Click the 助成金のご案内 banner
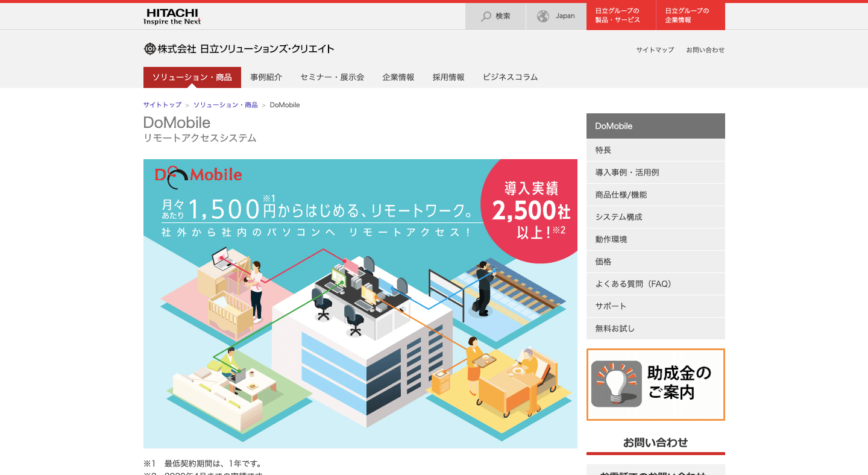This screenshot has width=868, height=475. [x=656, y=385]
